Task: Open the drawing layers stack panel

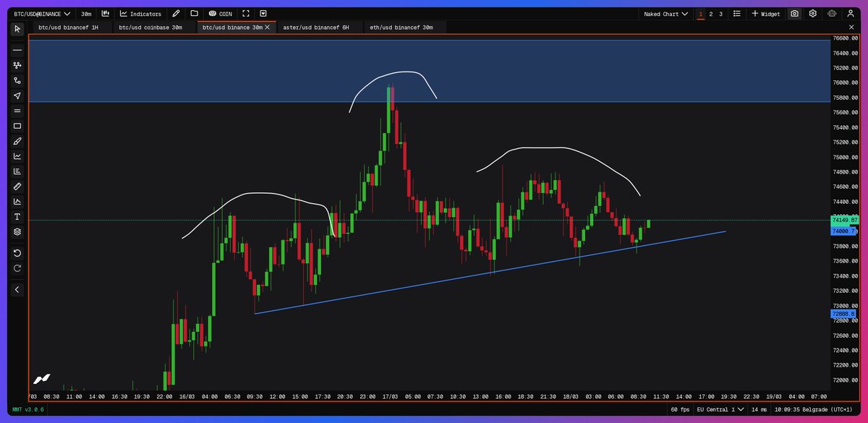Action: pyautogui.click(x=17, y=232)
